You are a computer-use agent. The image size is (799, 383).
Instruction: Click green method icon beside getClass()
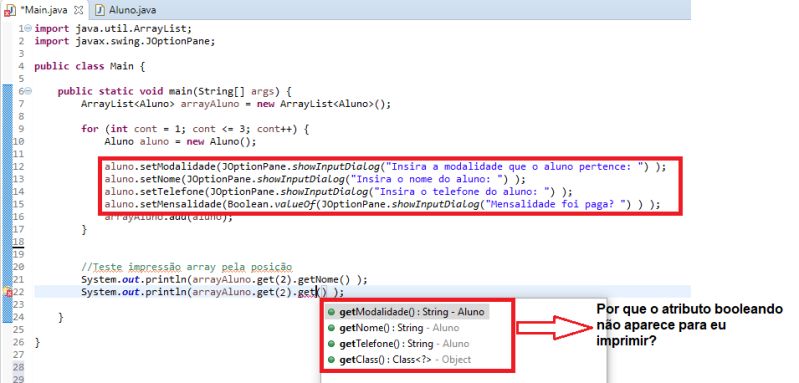pos(331,360)
